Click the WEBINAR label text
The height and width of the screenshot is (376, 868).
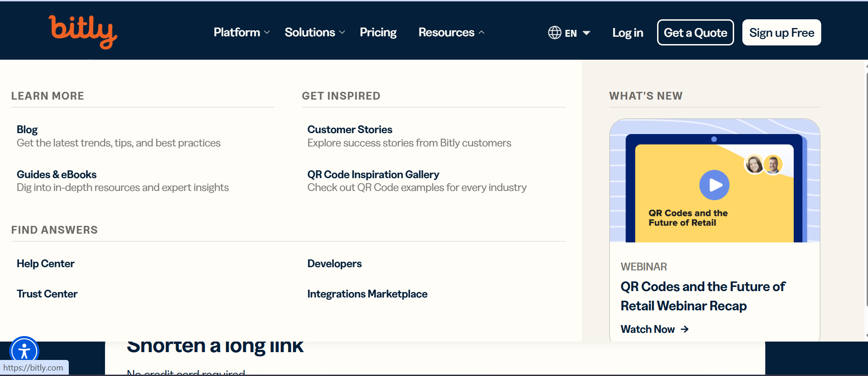pyautogui.click(x=643, y=267)
